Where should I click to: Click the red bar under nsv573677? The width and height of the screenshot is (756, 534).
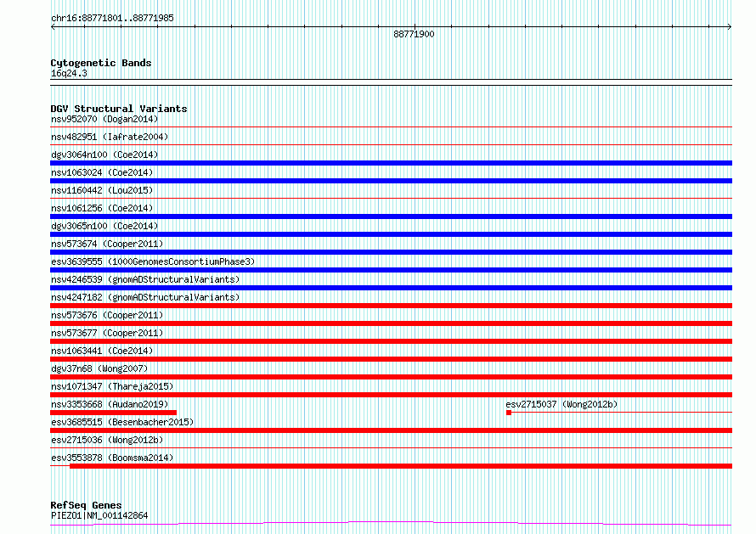tap(391, 341)
